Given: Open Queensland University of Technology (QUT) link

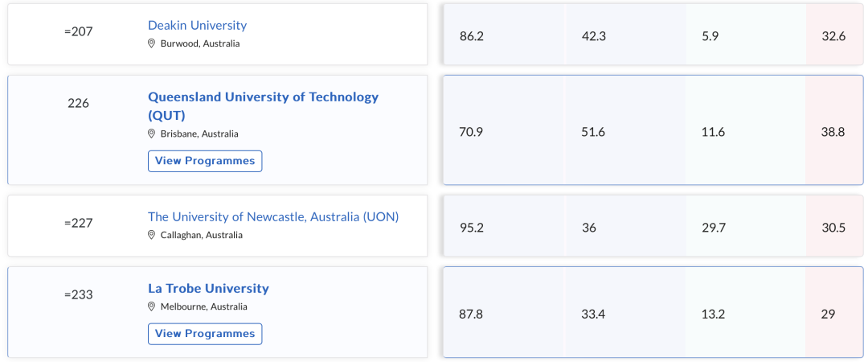Looking at the screenshot, I should [263, 106].
